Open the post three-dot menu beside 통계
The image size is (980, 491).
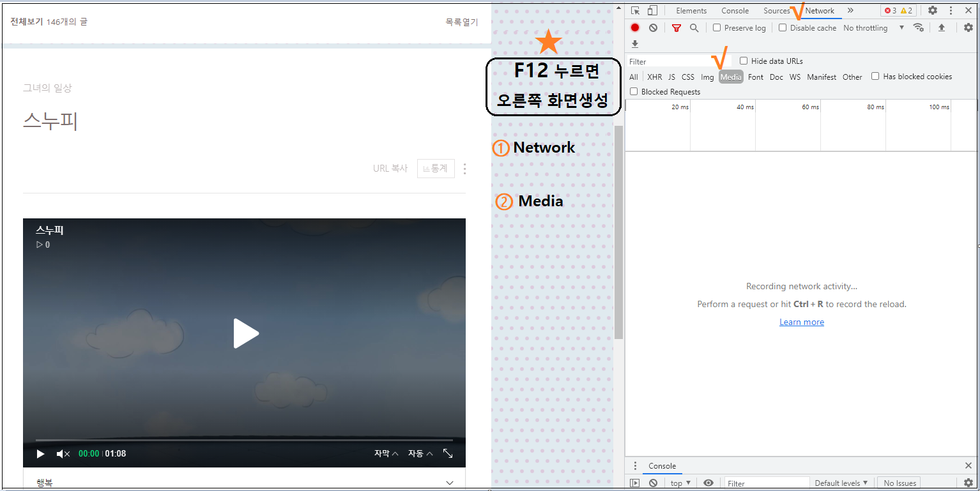click(x=464, y=169)
